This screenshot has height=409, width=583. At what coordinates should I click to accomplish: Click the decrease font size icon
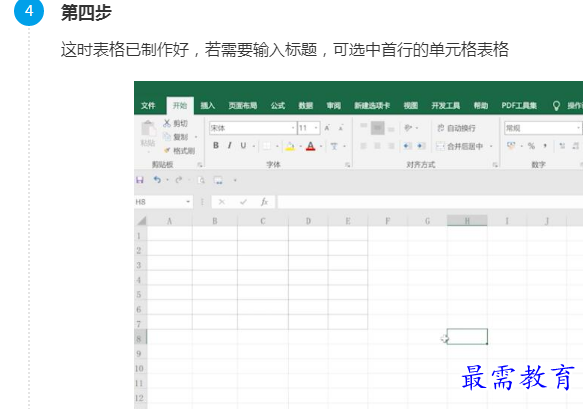pos(341,128)
